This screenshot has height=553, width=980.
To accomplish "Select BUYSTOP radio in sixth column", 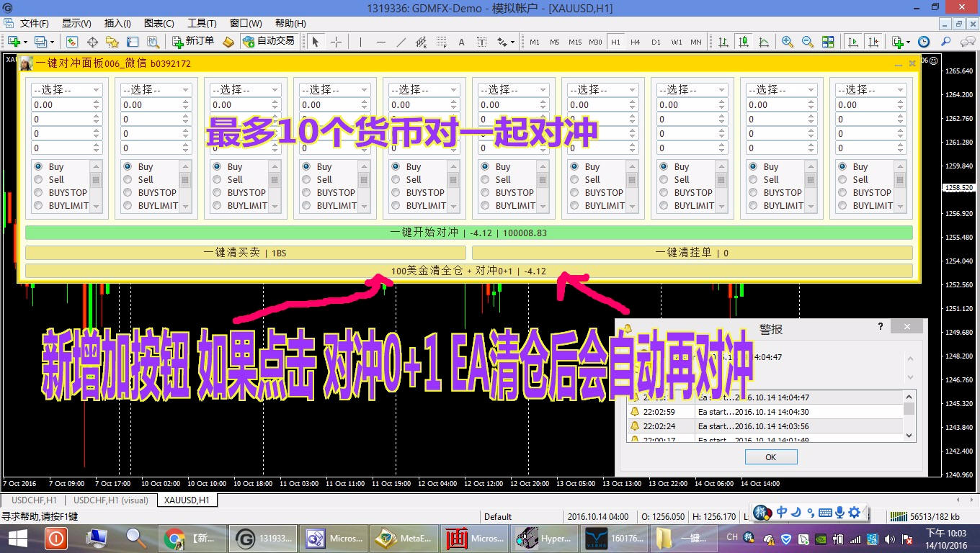I will click(x=485, y=192).
